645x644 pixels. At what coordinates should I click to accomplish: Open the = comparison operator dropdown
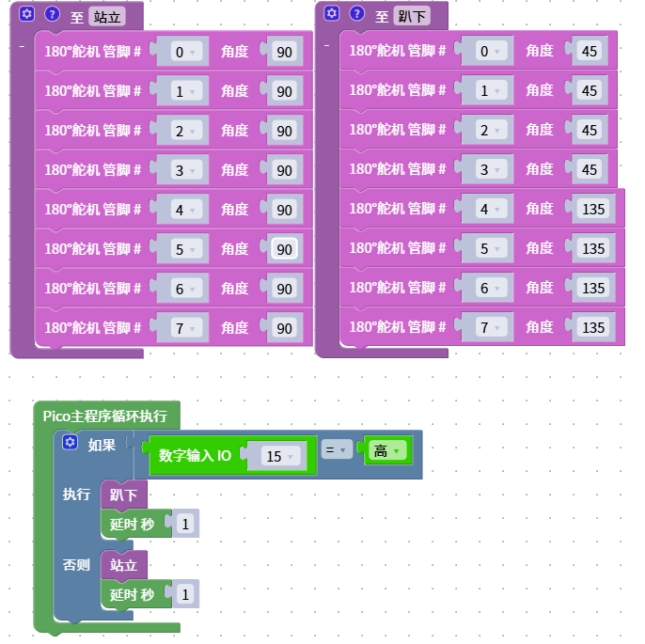337,450
